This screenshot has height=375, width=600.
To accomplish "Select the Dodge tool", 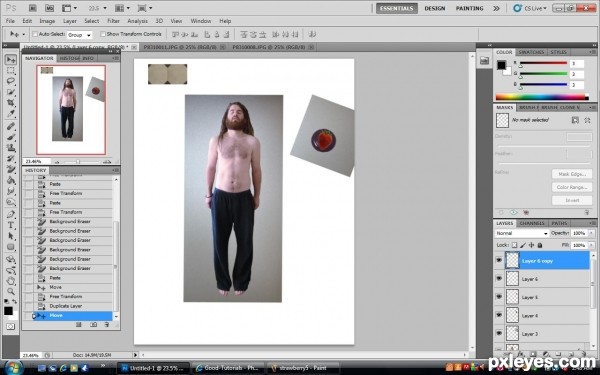I will pyautogui.click(x=11, y=202).
